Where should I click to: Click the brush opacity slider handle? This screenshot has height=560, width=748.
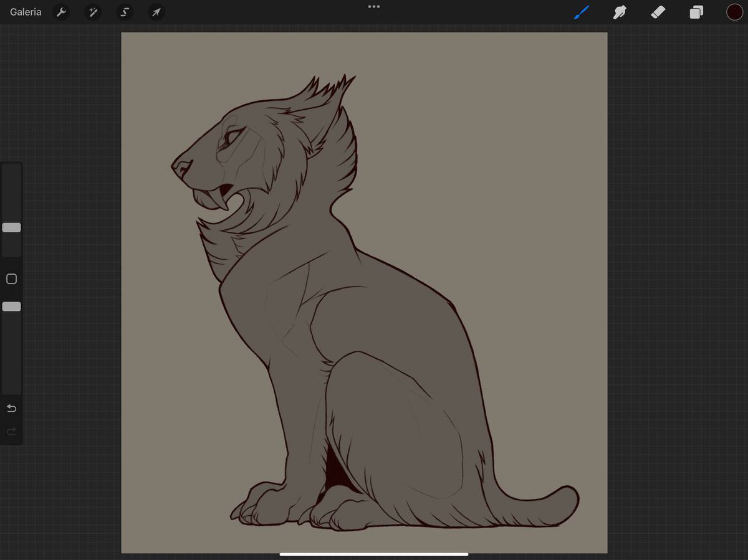tap(11, 306)
